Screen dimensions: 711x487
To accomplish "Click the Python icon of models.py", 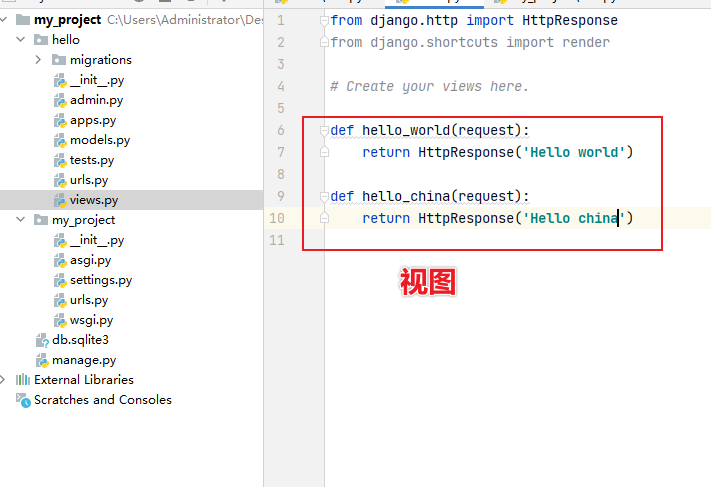I will [x=60, y=140].
